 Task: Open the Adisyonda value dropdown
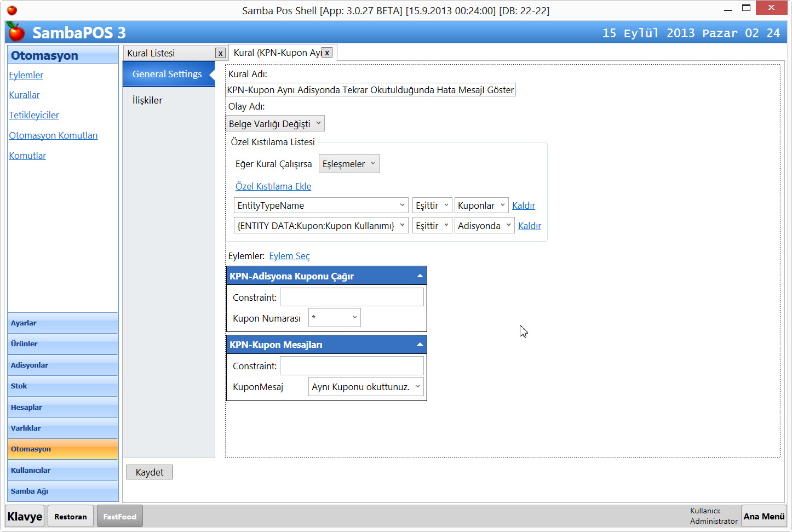point(484,226)
